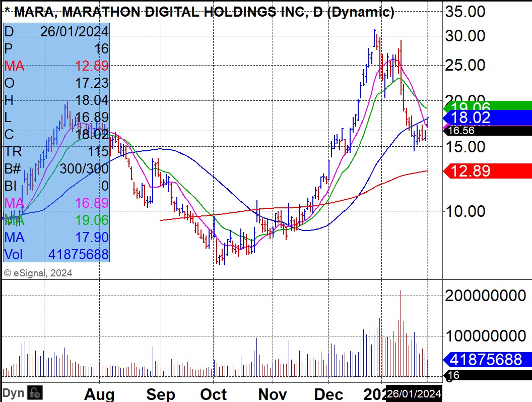Click the high value 18.04 in data box
Screen dimensions: 532x402
tap(92, 100)
